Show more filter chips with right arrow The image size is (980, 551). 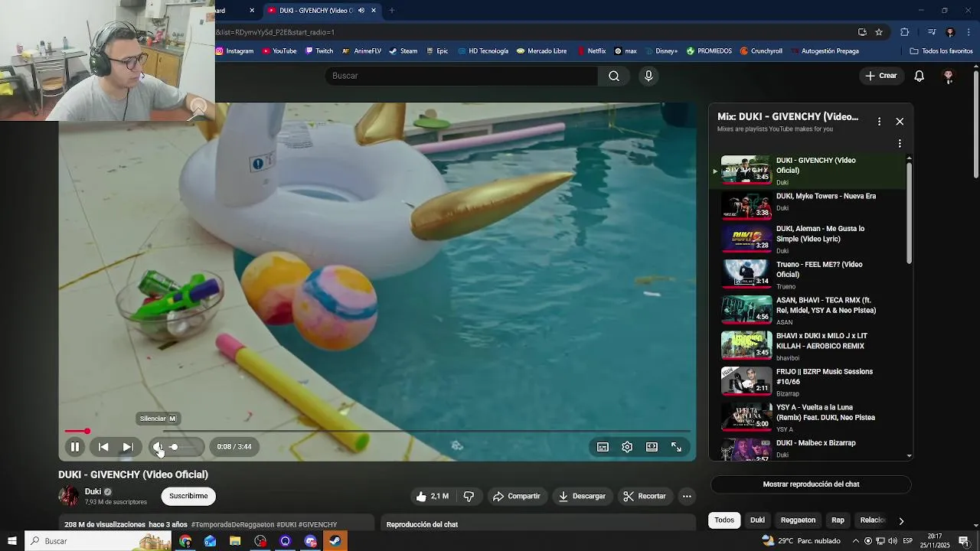coord(901,520)
